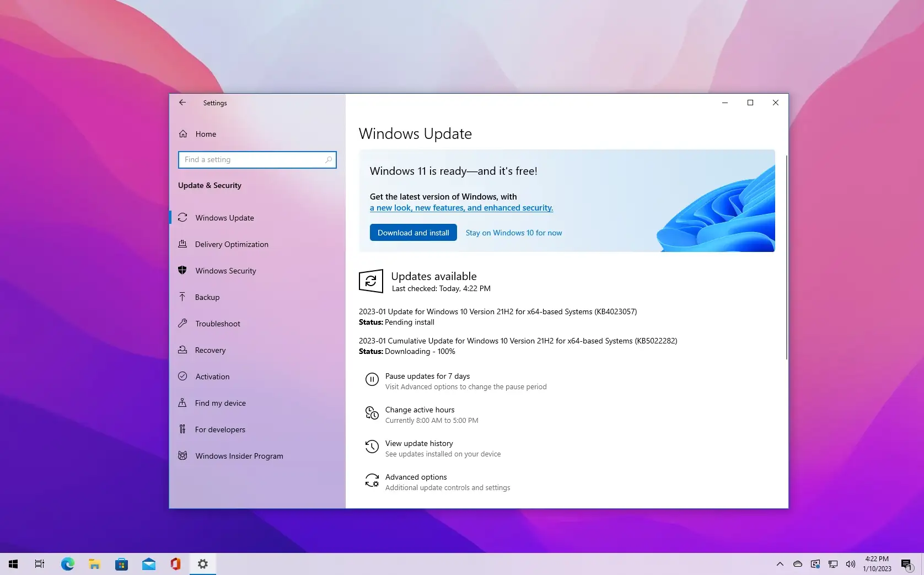
Task: Click the vertical scrollbar in Windows Update
Action: 787,257
